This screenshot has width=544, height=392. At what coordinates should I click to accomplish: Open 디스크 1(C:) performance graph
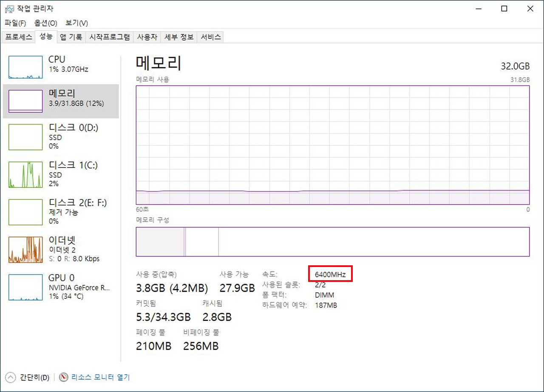pos(25,175)
